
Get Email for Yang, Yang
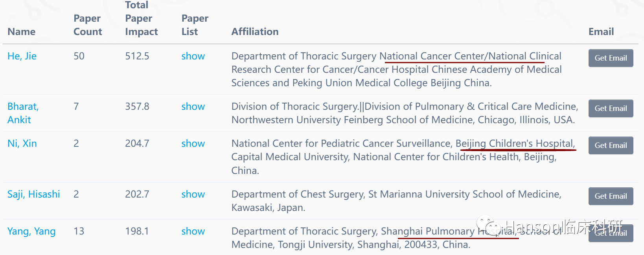pos(611,233)
